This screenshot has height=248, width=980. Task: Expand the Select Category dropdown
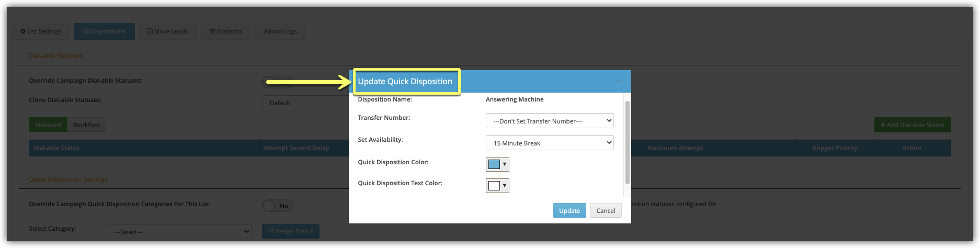click(x=179, y=232)
